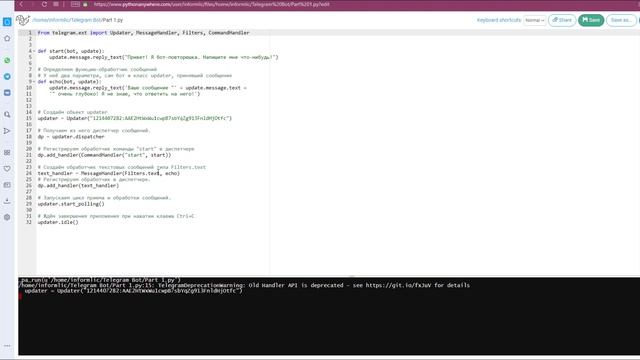Viewport: 640px width, 360px height.
Task: Click the text_handler MessageHandler assignment line
Action: (109, 173)
